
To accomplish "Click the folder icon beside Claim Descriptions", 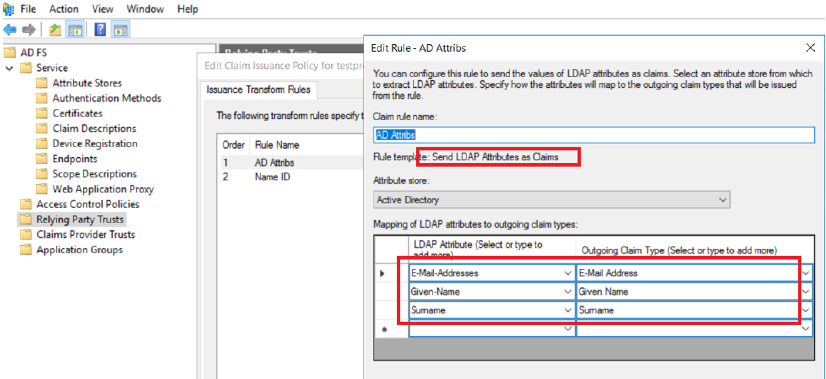I will [x=42, y=129].
